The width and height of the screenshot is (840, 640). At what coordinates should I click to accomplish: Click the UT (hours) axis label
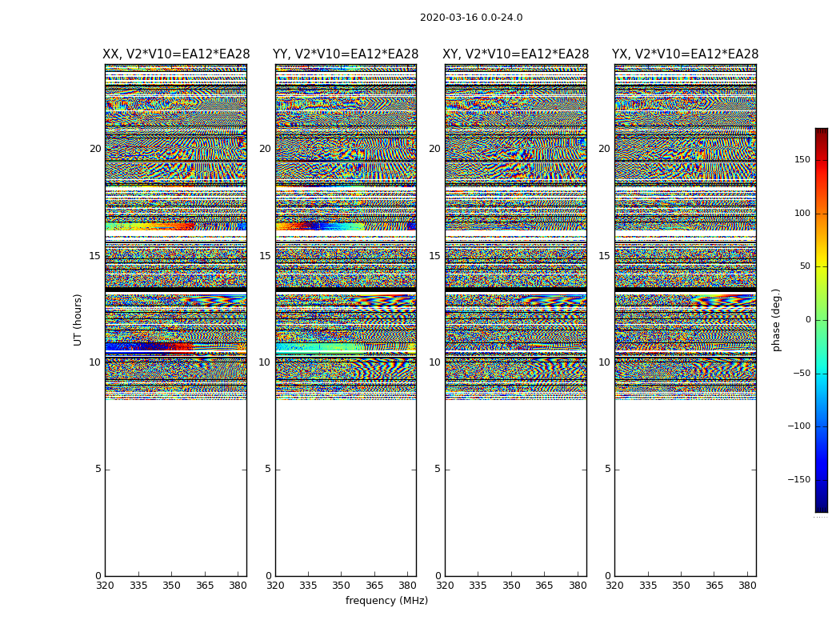[78, 320]
